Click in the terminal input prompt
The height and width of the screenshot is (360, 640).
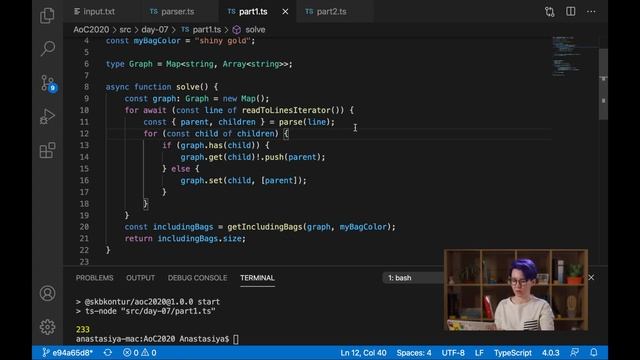pyautogui.click(x=236, y=339)
